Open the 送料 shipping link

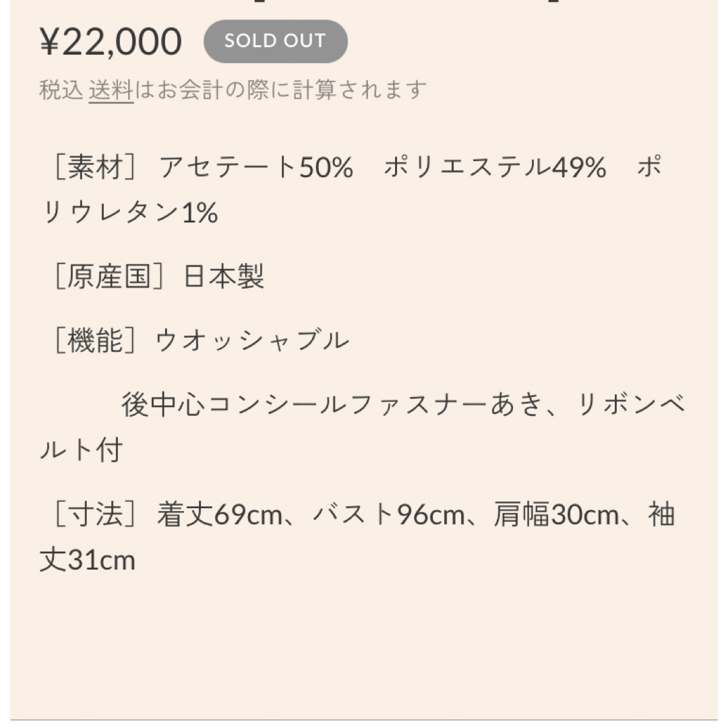111,90
